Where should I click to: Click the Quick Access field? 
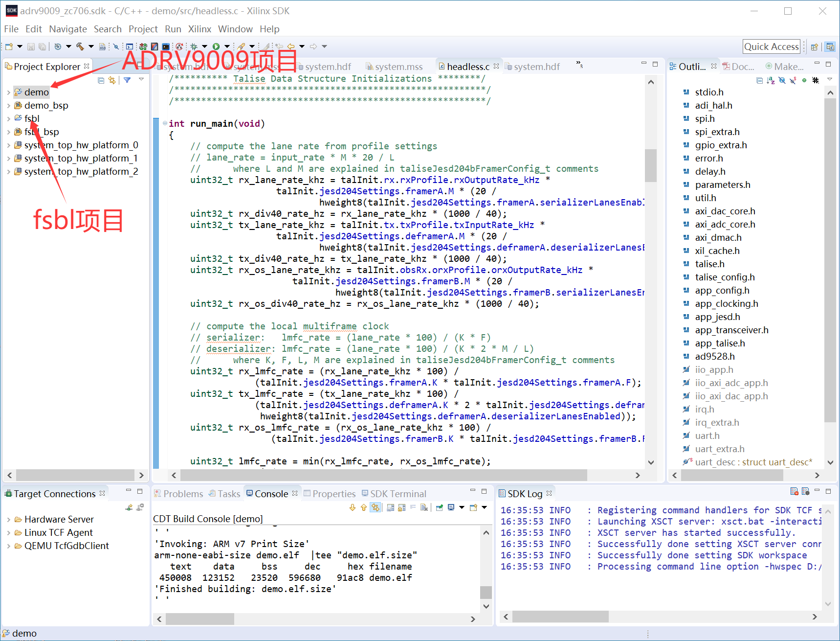771,46
